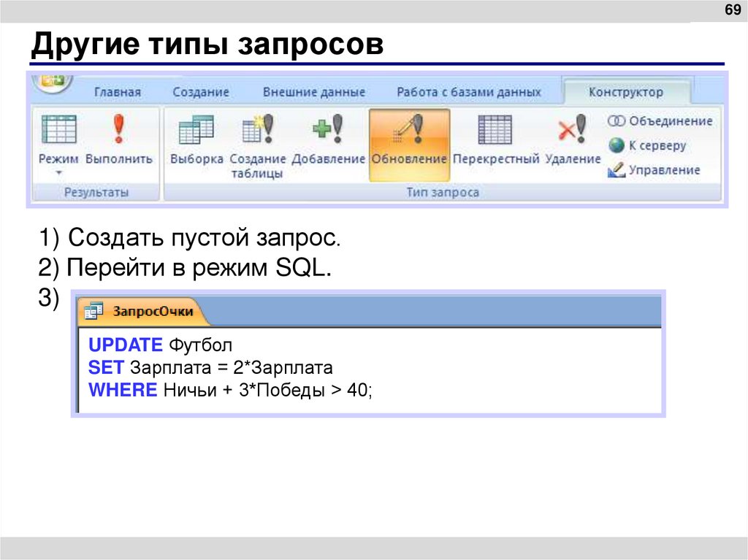This screenshot has width=748, height=560.
Task: Open the Создание ribbon tab
Action: coord(202,91)
